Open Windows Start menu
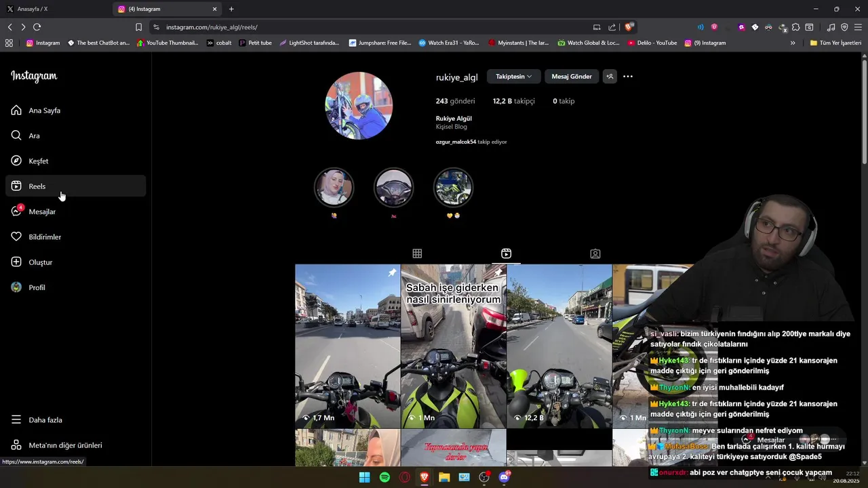This screenshot has height=488, width=868. [x=364, y=477]
